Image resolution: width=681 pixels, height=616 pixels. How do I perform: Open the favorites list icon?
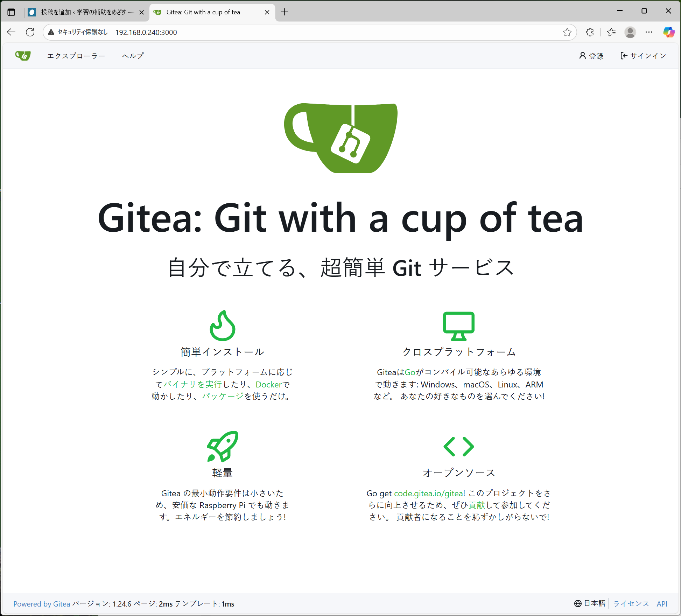(x=611, y=32)
